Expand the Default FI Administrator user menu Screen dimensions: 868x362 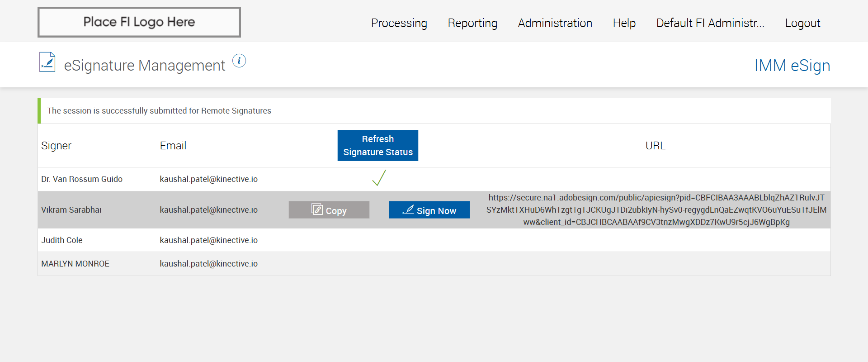(x=710, y=23)
